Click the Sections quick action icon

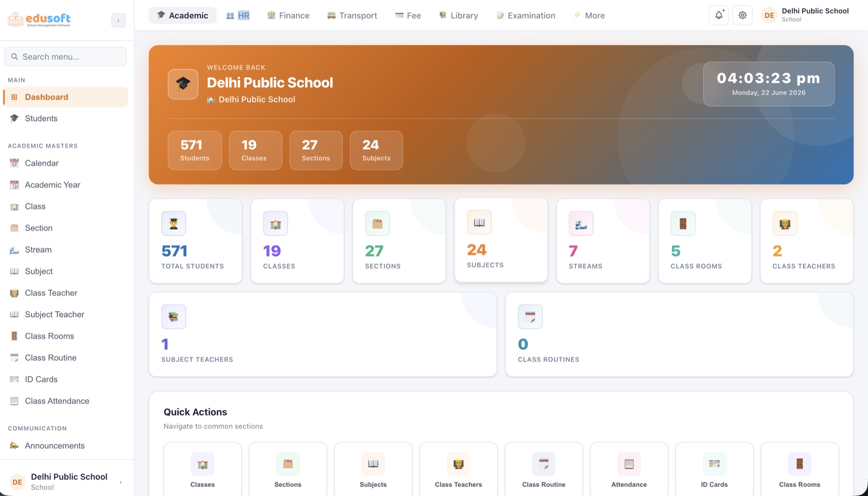(x=288, y=464)
